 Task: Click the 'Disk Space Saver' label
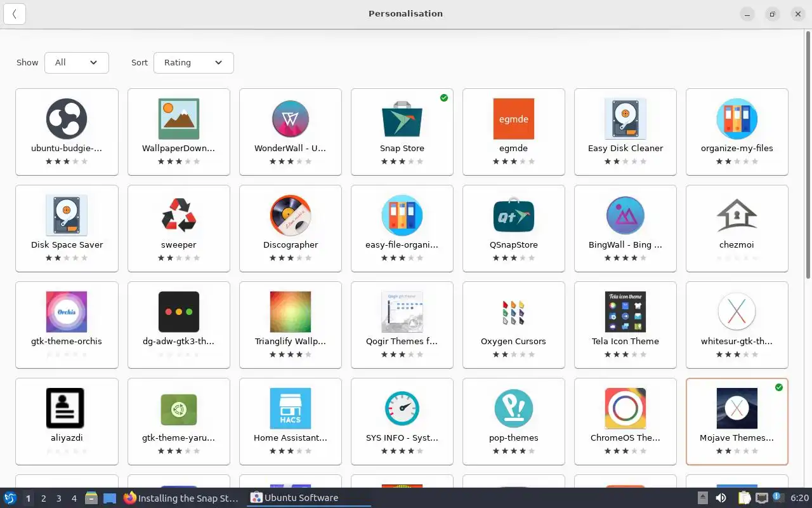coord(67,244)
